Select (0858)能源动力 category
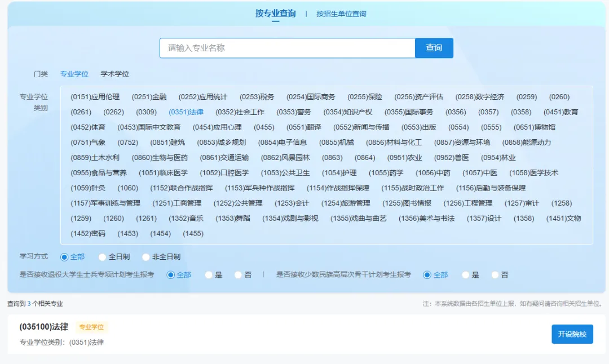The image size is (609, 364). pyautogui.click(x=527, y=143)
